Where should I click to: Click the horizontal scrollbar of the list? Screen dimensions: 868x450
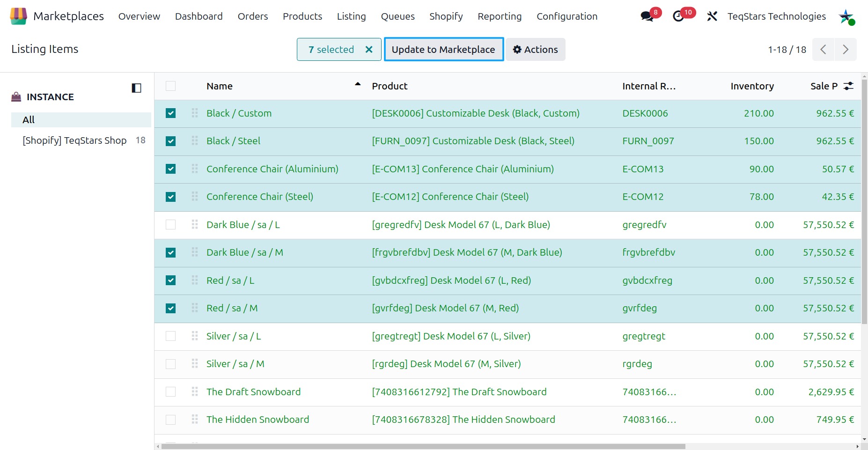point(423,446)
